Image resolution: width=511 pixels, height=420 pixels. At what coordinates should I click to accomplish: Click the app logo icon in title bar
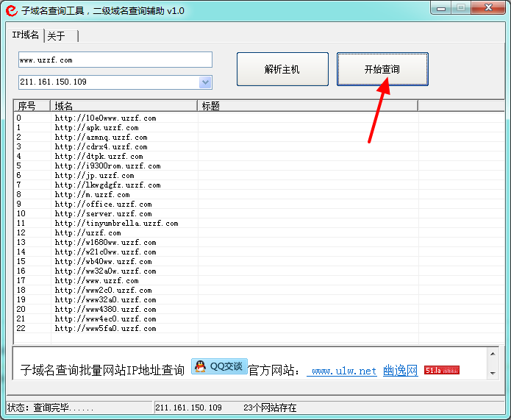[x=12, y=10]
